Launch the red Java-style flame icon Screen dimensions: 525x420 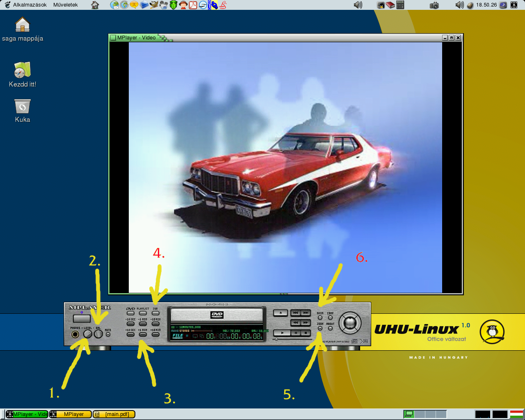coord(223,5)
